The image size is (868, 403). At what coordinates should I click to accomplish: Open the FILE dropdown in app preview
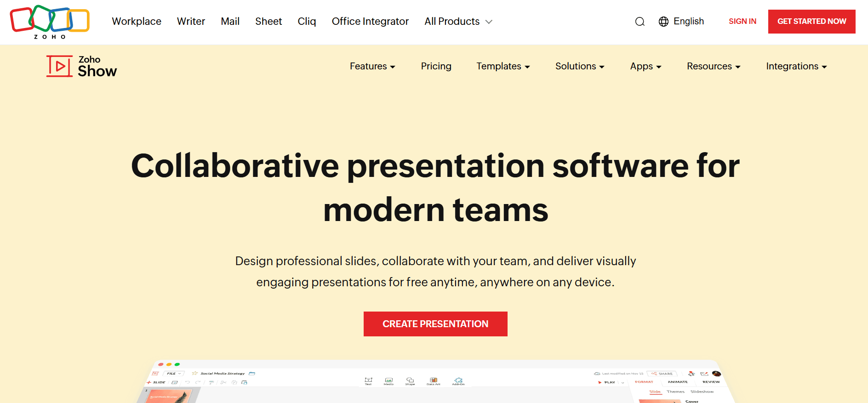coord(174,374)
